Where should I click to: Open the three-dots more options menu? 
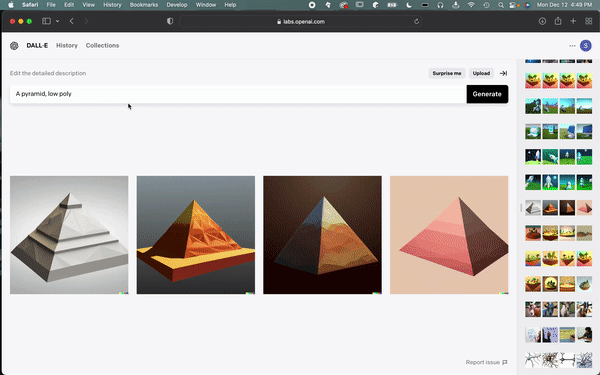tap(572, 46)
